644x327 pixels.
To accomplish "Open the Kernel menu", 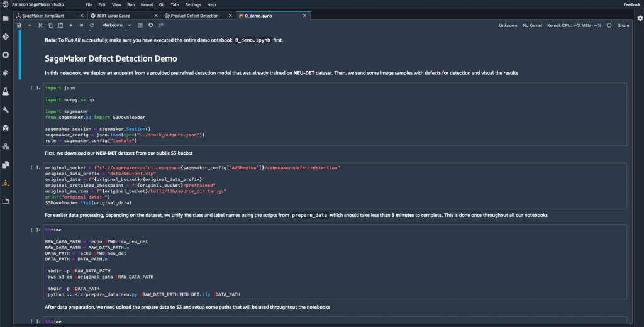I will point(147,5).
